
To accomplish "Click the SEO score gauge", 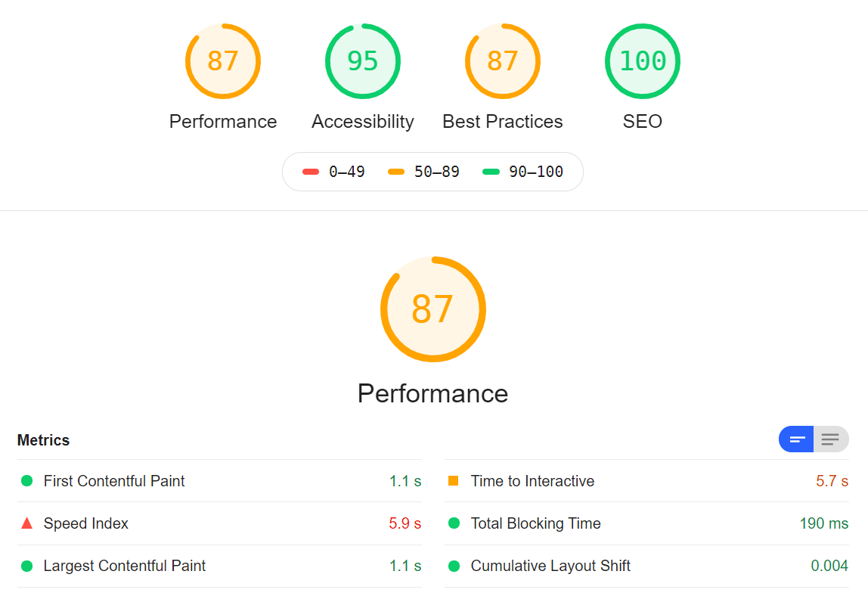I will [643, 61].
